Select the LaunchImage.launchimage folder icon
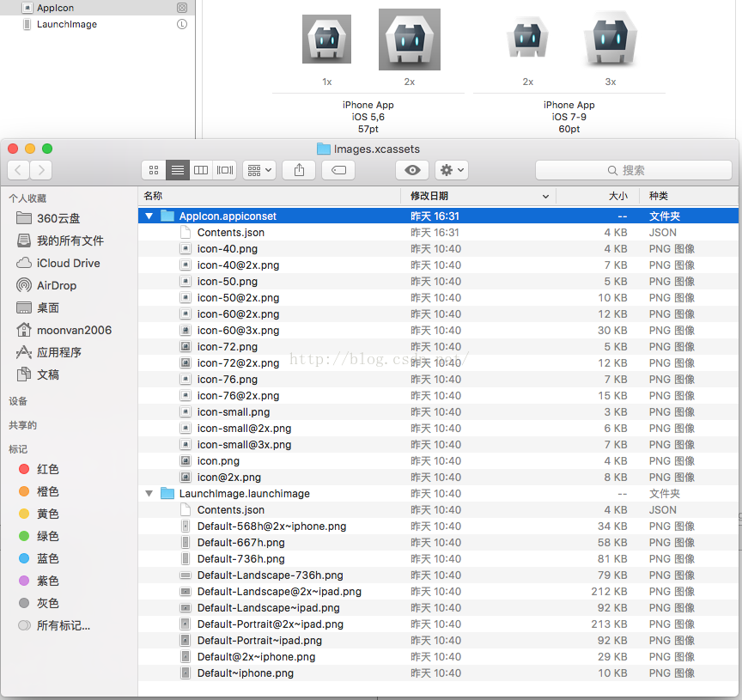The width and height of the screenshot is (742, 700). [x=167, y=493]
